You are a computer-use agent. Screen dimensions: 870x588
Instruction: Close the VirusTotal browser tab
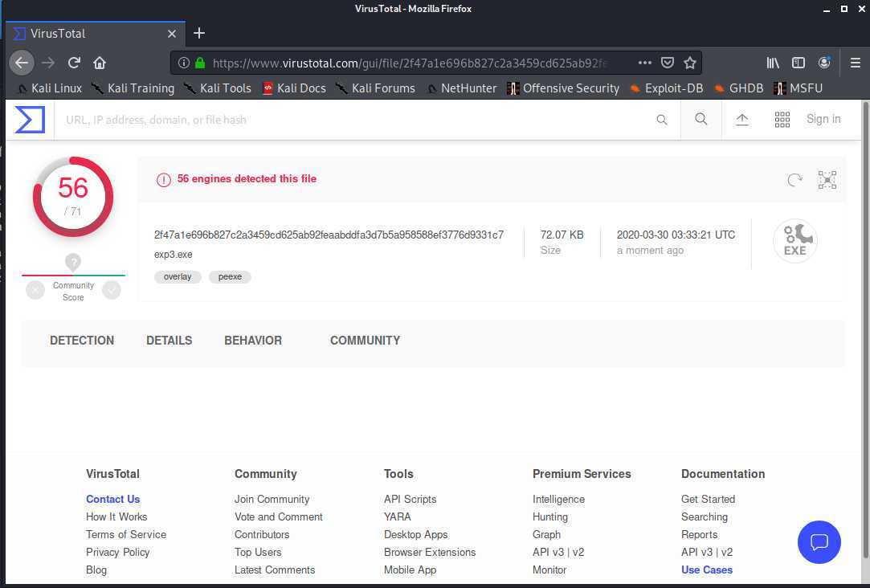pyautogui.click(x=171, y=34)
